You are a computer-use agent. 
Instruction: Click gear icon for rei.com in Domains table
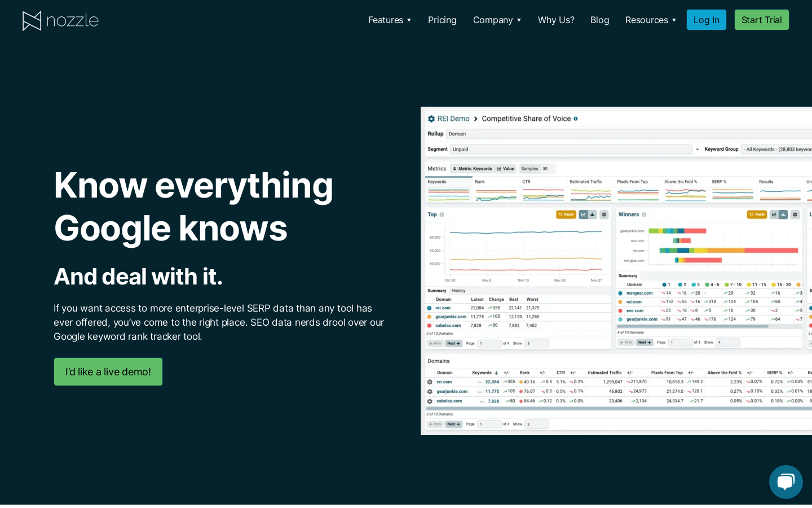click(430, 382)
